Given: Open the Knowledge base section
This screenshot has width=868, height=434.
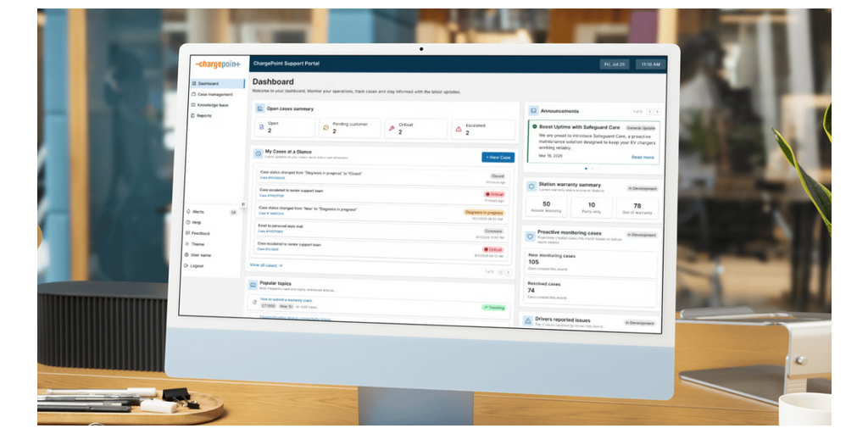Looking at the screenshot, I should click(213, 105).
